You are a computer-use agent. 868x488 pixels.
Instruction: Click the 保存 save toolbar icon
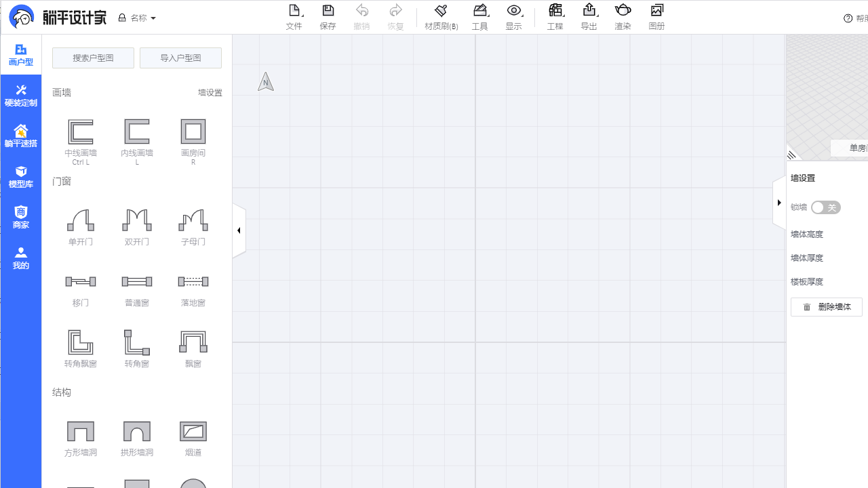[x=328, y=17]
